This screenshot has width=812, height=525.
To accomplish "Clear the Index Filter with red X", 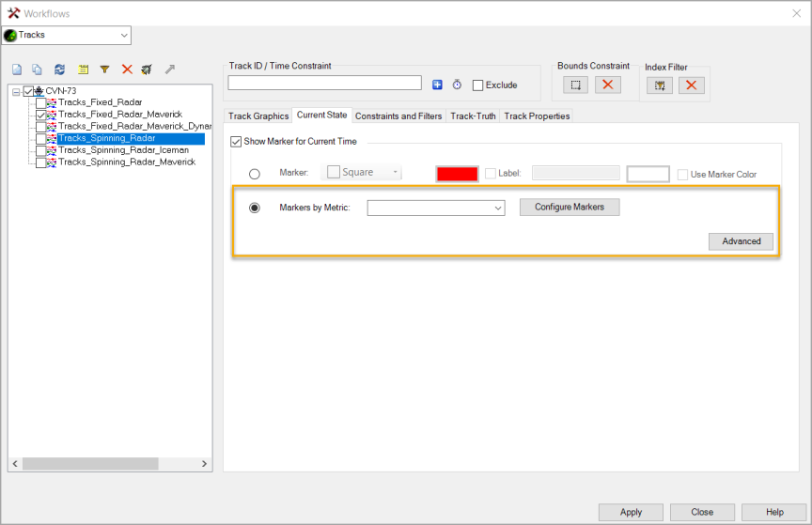I will point(691,85).
